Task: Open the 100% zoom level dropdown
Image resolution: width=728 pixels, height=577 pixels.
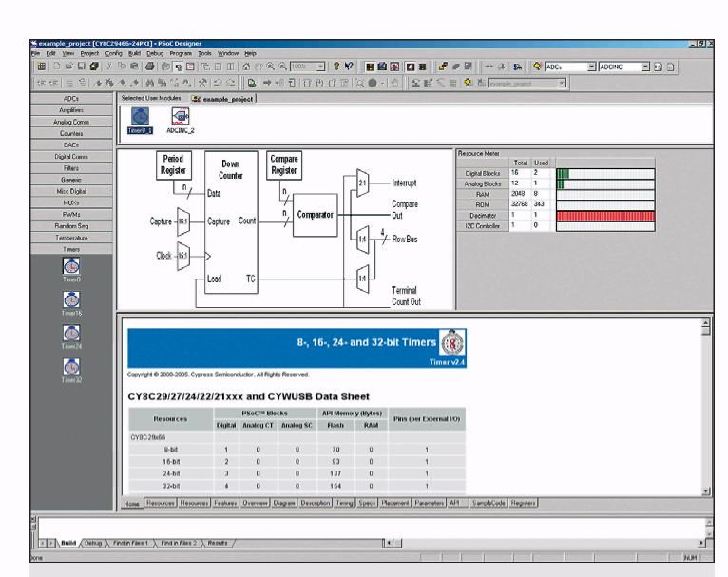Action: (320, 67)
